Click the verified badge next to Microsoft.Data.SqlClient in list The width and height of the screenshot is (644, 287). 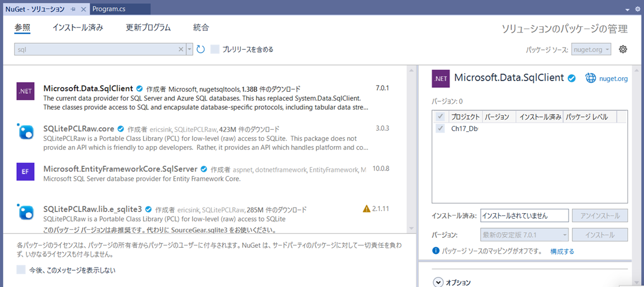pyautogui.click(x=140, y=88)
